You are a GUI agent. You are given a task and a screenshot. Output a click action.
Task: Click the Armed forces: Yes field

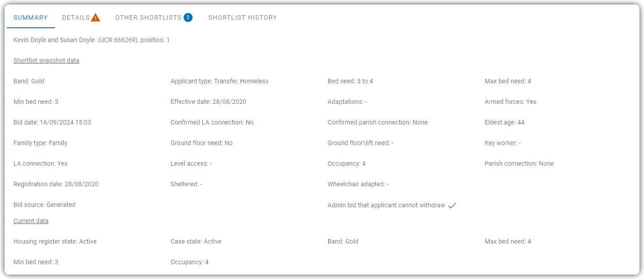pos(511,102)
